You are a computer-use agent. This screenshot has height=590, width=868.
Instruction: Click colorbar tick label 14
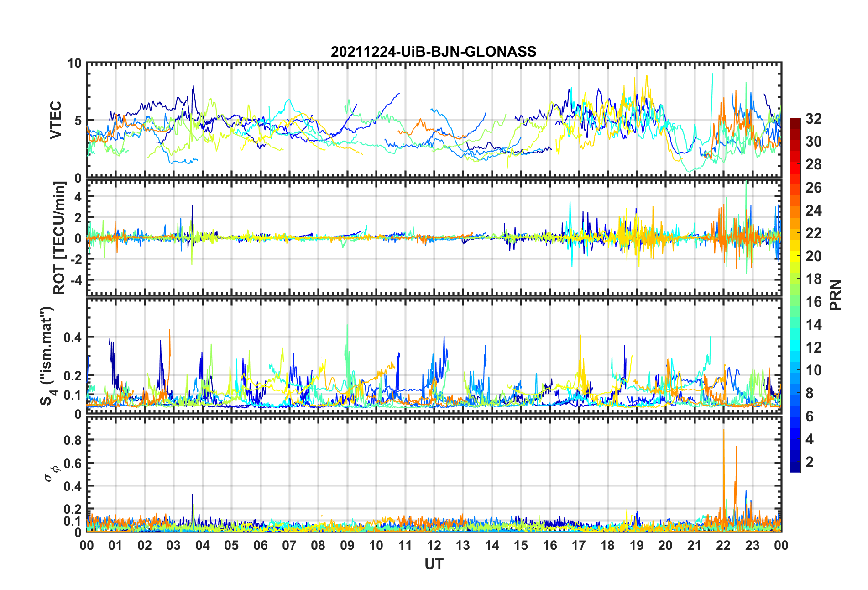[x=813, y=324]
